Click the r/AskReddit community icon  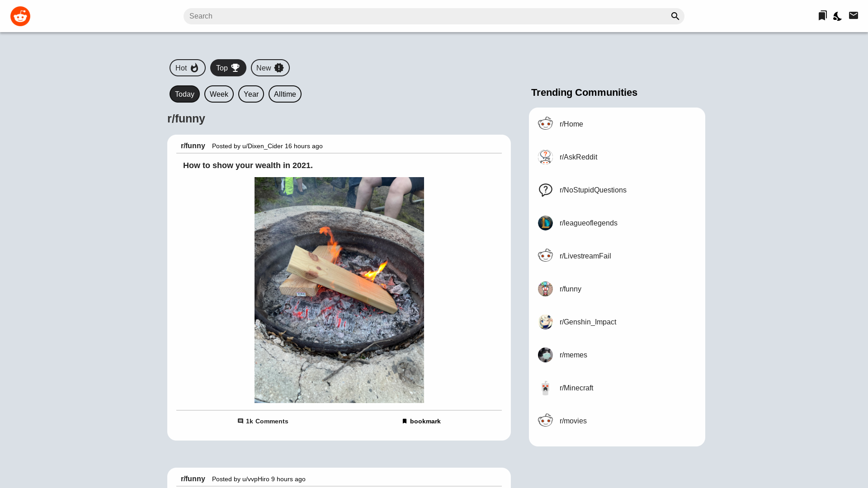[545, 157]
